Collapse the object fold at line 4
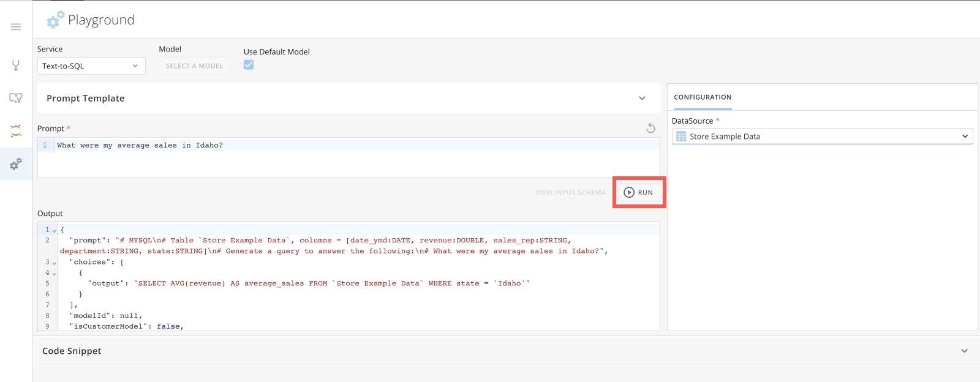 pos(55,273)
